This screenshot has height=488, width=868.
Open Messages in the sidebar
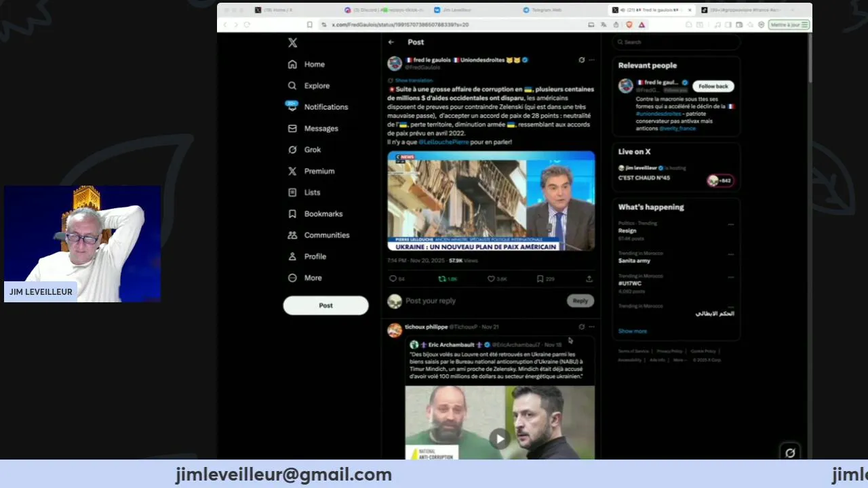click(x=313, y=129)
